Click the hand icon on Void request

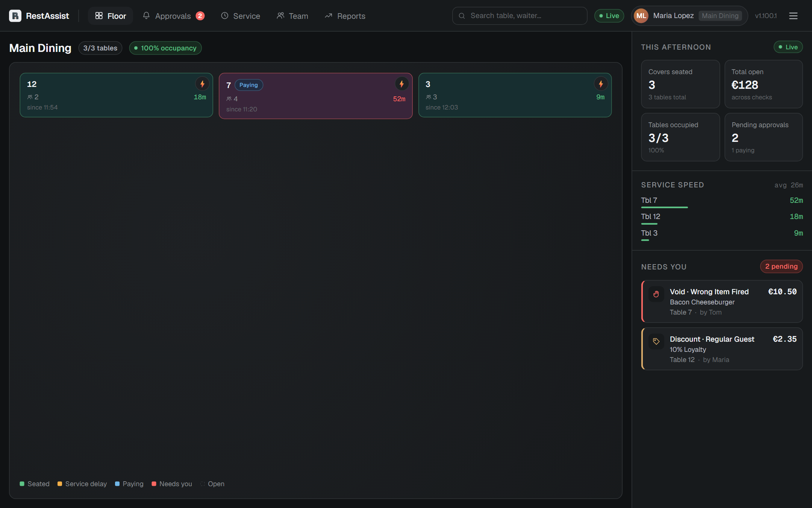point(656,294)
